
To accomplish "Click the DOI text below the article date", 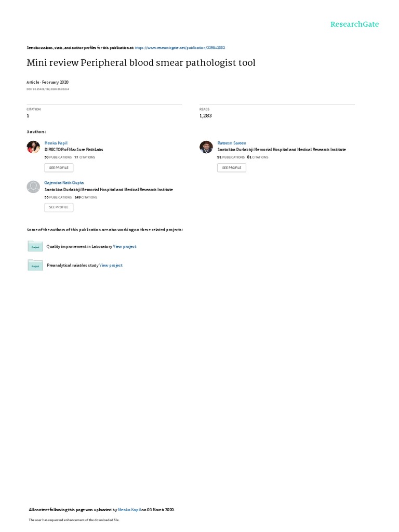I will (x=48, y=89).
